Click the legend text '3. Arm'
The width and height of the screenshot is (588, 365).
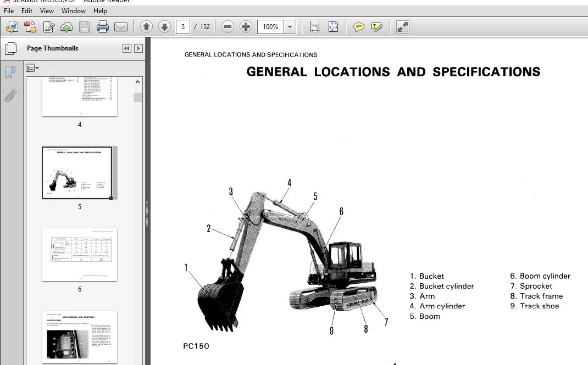point(422,296)
